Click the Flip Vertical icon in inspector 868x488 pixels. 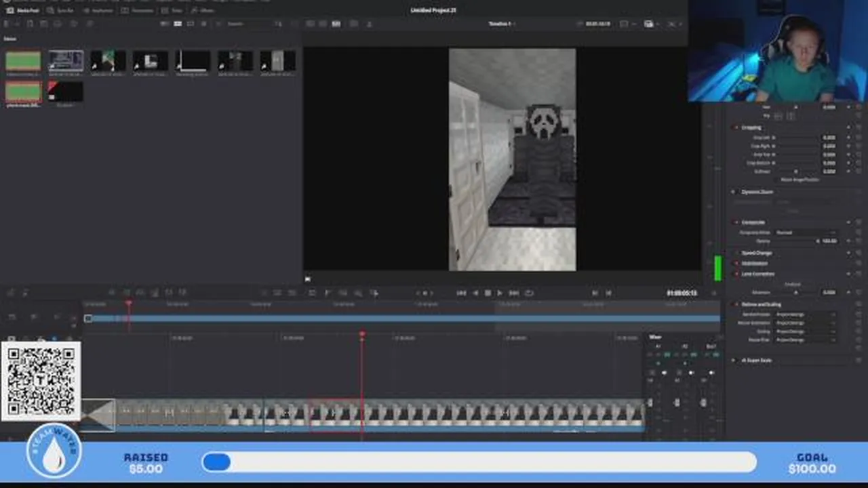(790, 116)
